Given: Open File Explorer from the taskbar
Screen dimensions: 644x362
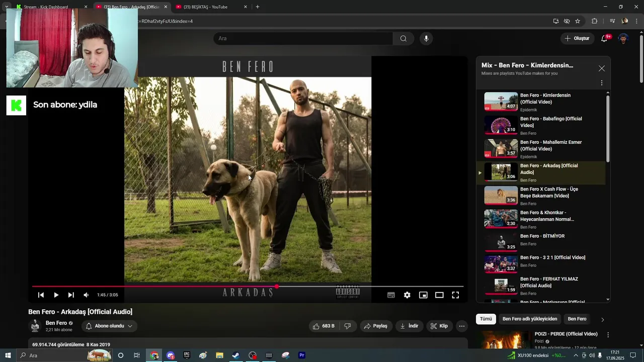Looking at the screenshot, I should pyautogui.click(x=219, y=355).
